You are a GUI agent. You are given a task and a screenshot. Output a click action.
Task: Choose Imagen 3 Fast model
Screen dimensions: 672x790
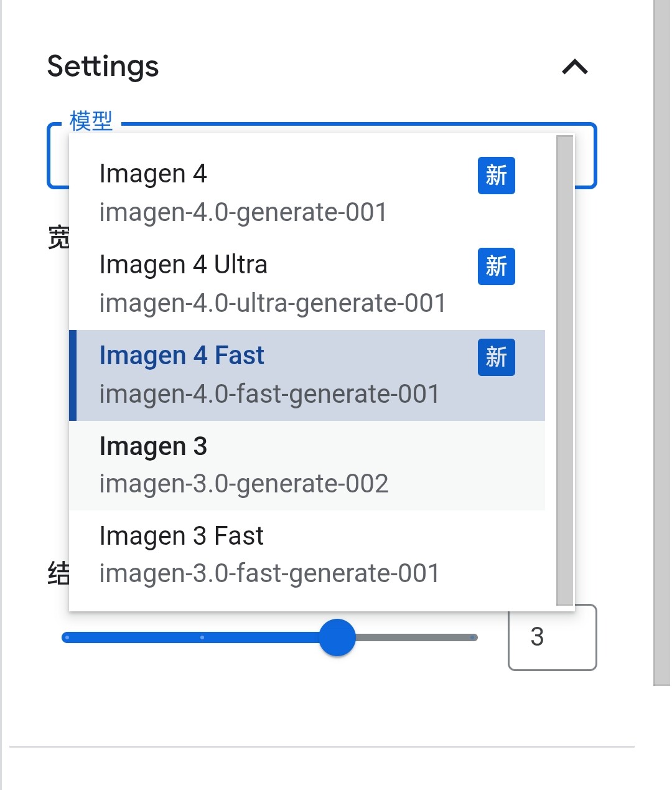tap(307, 555)
